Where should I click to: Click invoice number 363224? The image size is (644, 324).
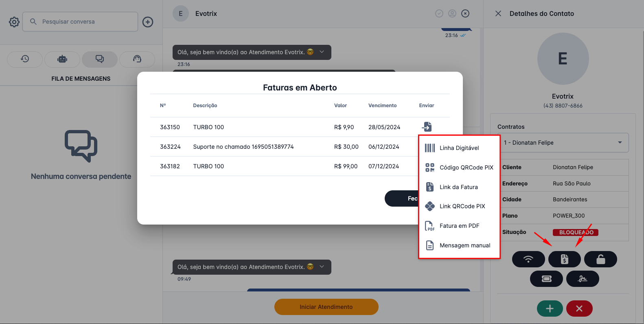(170, 147)
